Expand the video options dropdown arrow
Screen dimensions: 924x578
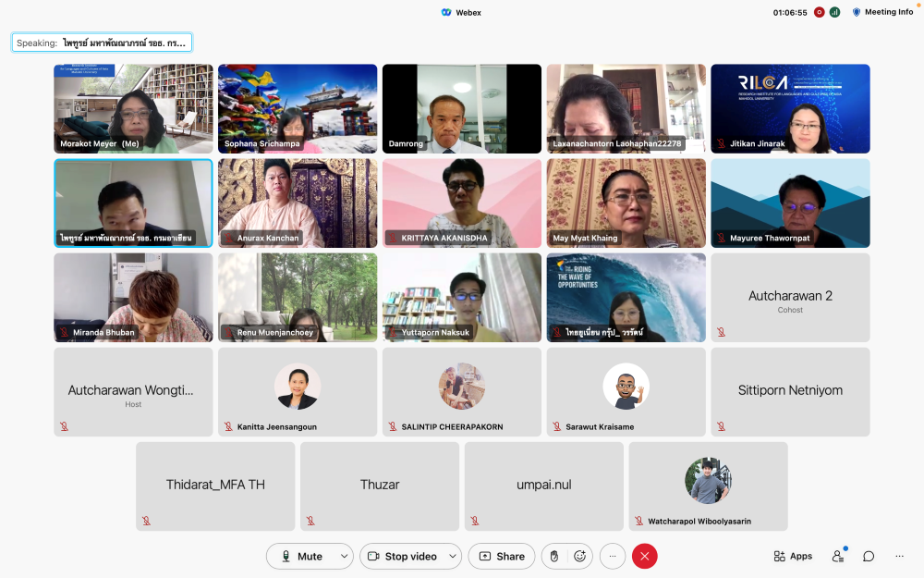[x=453, y=556]
